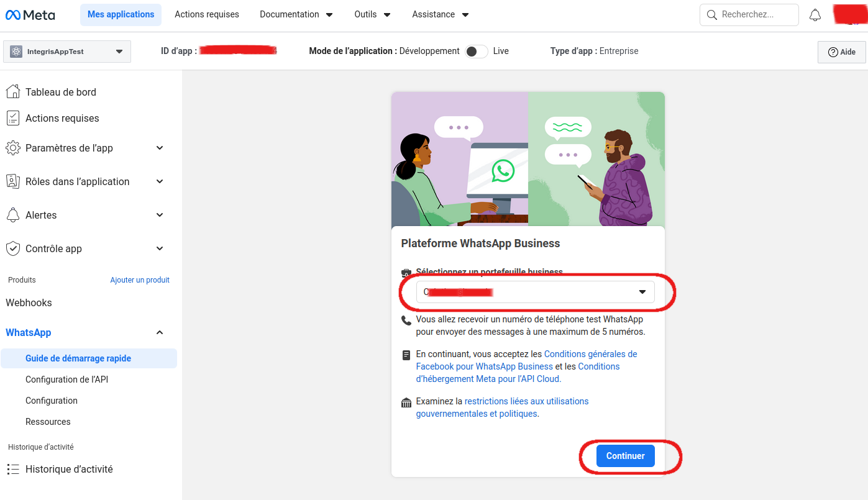Expand Rôles dans l'application chevron

click(x=160, y=181)
